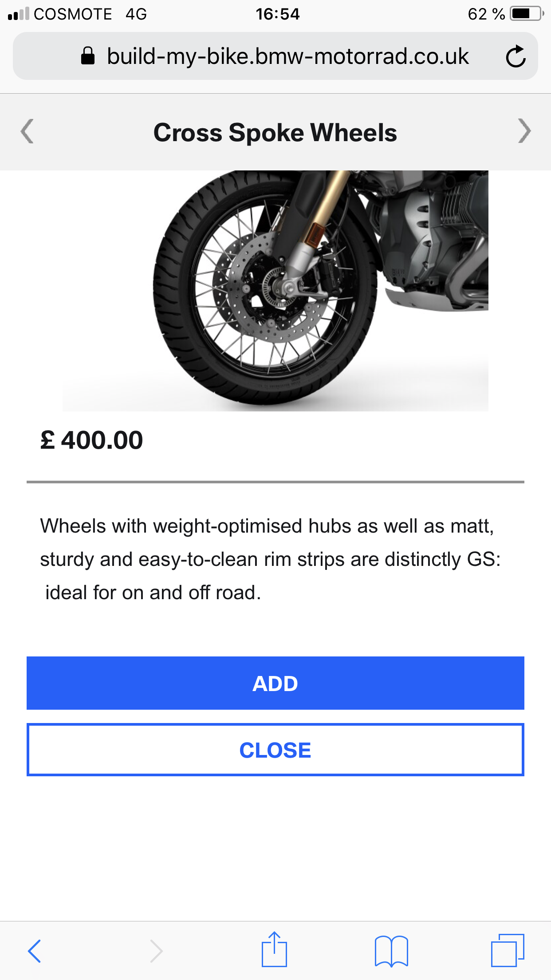Add Cross Spoke Wheels with ADD button

tap(275, 683)
